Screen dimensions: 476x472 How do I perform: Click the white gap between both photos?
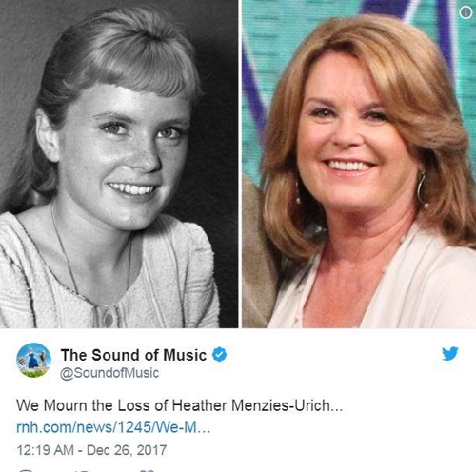[240, 164]
